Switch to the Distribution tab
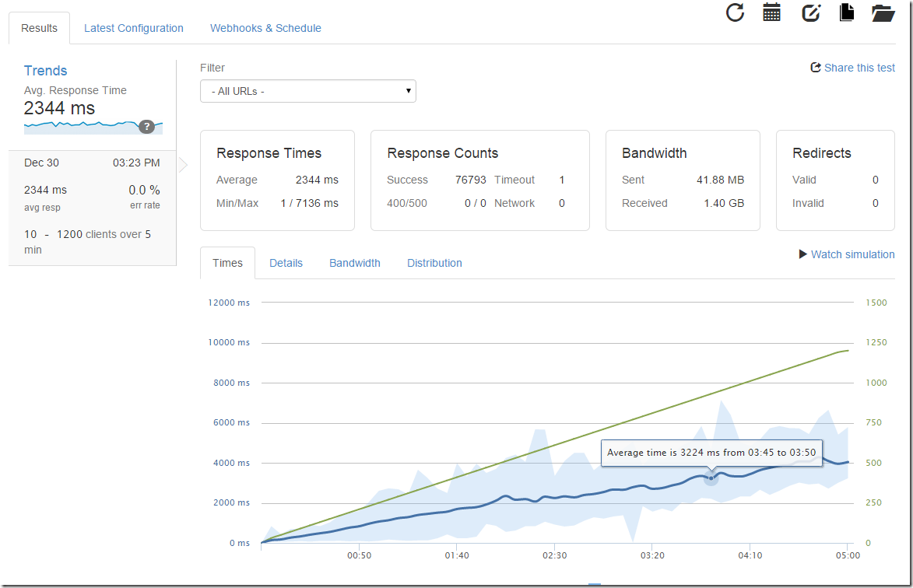913x588 pixels. tap(434, 263)
